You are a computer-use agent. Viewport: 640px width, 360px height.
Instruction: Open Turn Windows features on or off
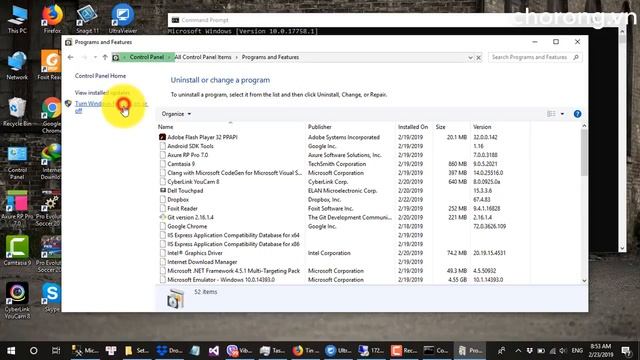111,107
